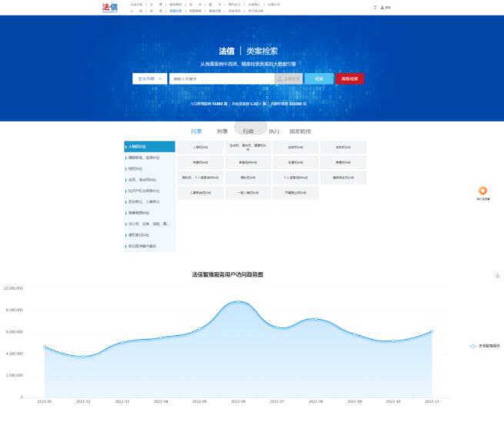Click the mobile phone icon beside login
The height and width of the screenshot is (422, 504).
(x=375, y=8)
